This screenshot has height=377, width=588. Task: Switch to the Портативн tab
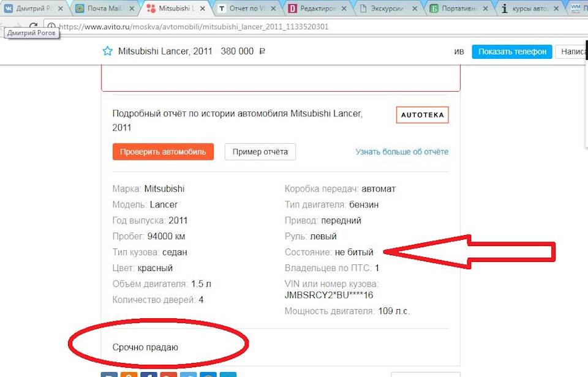click(x=459, y=8)
